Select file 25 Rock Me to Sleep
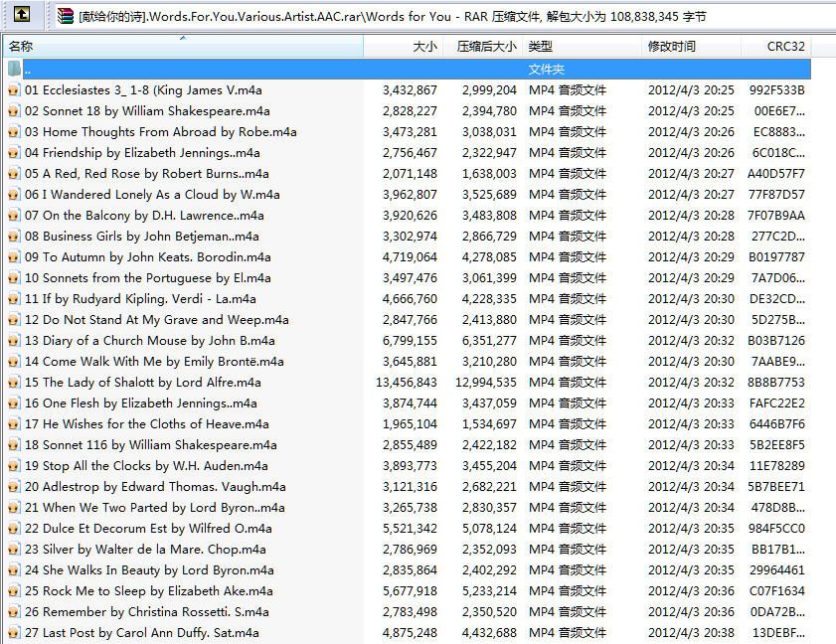The height and width of the screenshot is (644, 836). tap(409, 590)
